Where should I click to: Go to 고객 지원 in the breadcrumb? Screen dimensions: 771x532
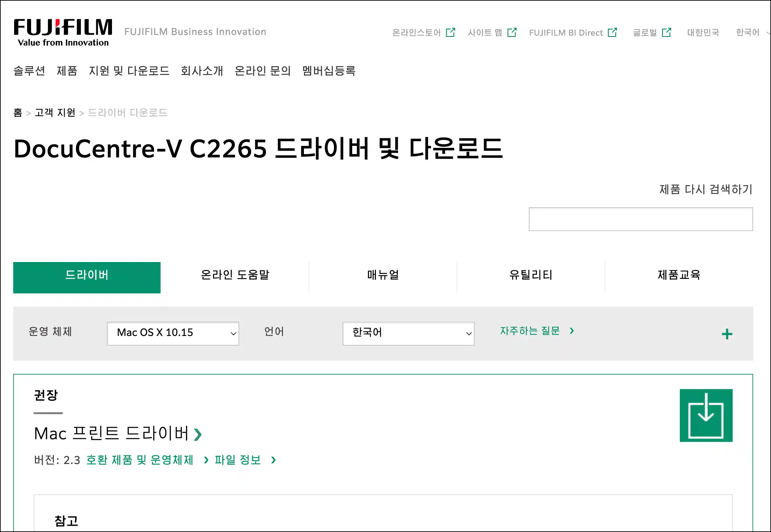point(55,113)
